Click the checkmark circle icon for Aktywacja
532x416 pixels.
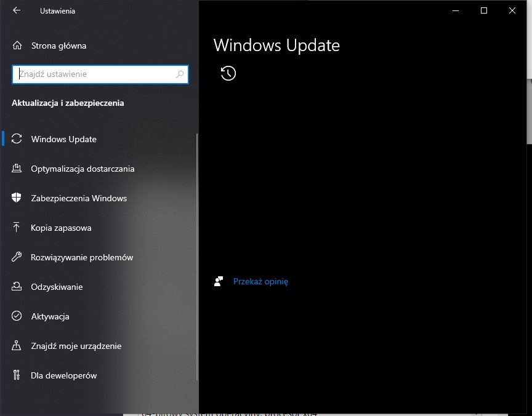[17, 316]
